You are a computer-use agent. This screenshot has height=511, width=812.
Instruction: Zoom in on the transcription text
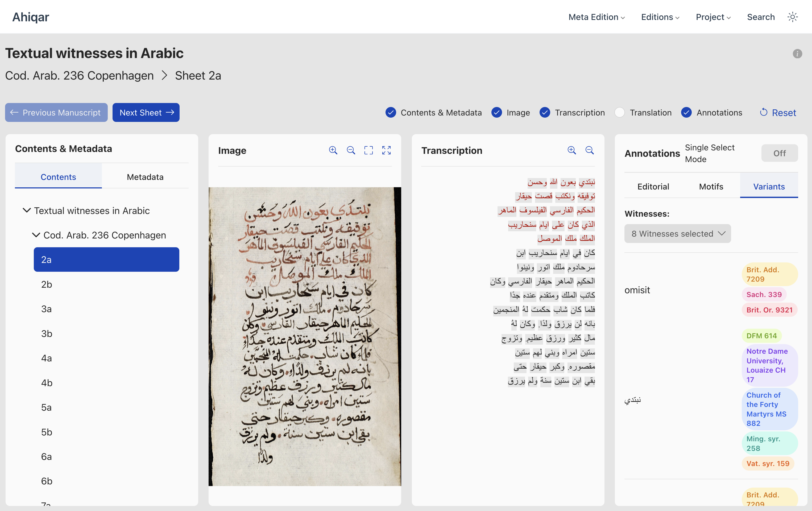[571, 150]
